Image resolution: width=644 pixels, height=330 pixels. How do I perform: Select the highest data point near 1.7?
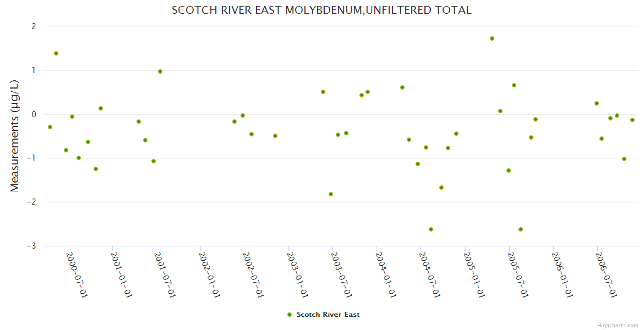[492, 38]
